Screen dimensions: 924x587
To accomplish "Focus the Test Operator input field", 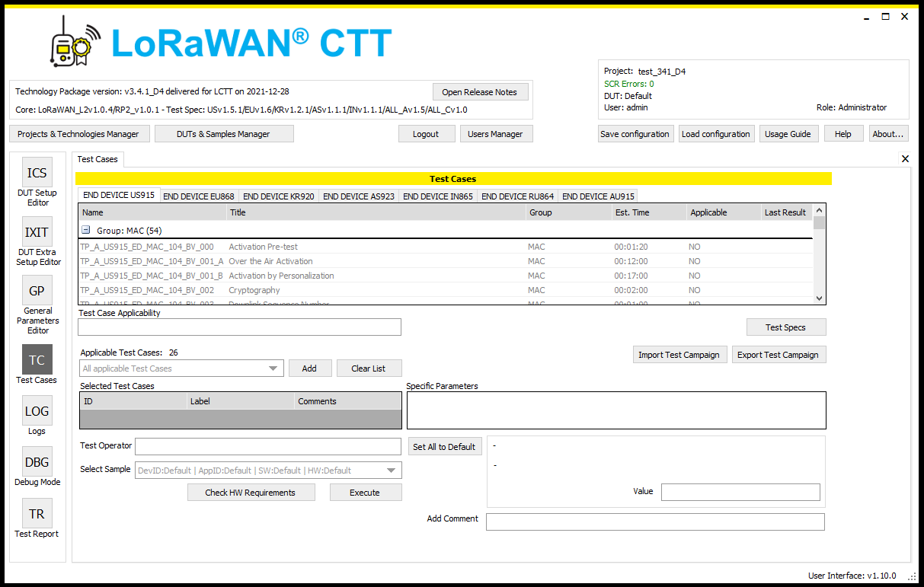I will click(268, 446).
